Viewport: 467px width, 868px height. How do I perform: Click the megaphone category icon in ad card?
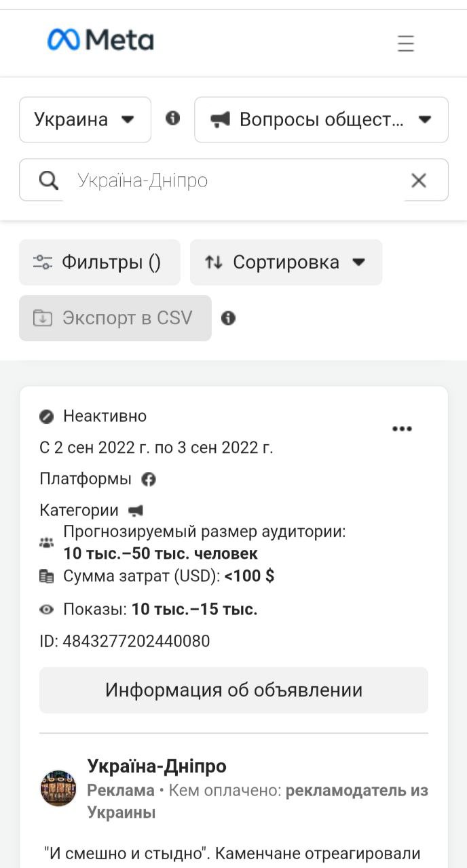tap(136, 510)
